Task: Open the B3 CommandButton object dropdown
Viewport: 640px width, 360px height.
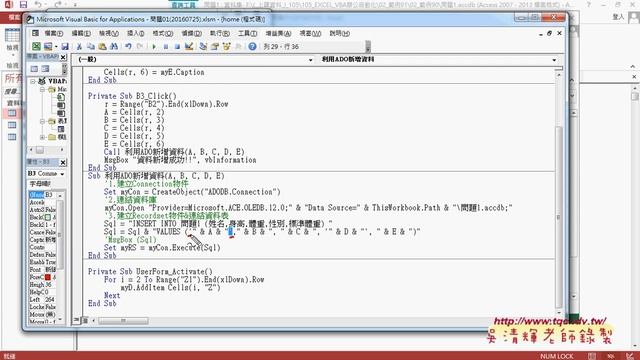Action: tap(62, 174)
